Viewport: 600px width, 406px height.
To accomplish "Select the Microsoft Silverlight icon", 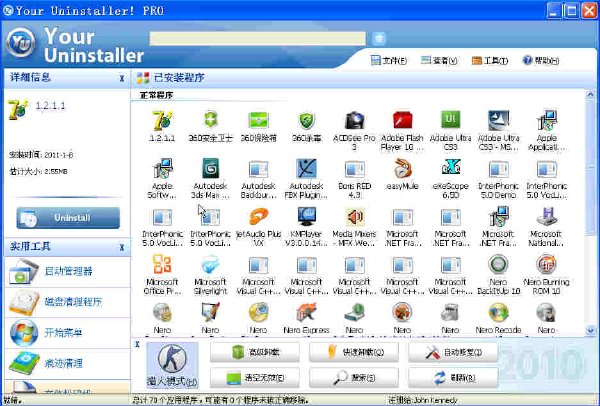I will click(x=210, y=264).
